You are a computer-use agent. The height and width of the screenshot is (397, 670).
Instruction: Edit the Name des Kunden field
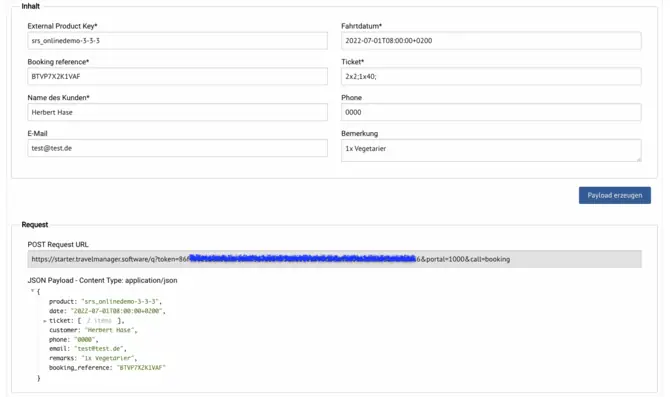click(x=177, y=112)
